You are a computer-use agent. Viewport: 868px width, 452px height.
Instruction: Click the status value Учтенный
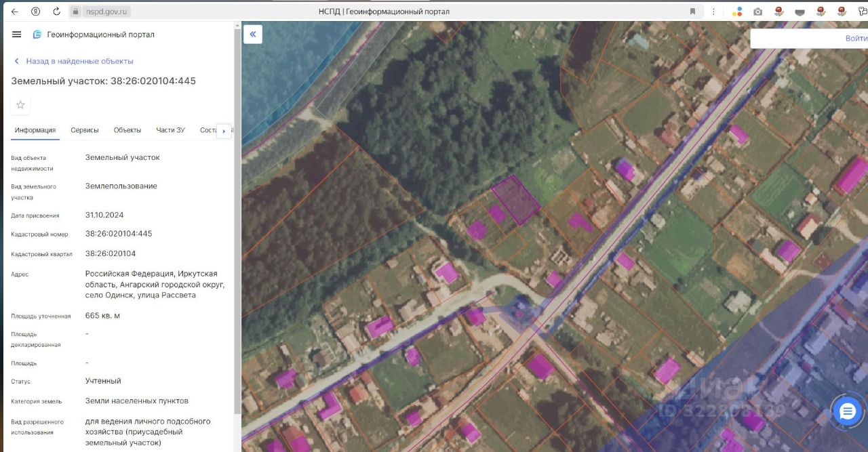(x=103, y=381)
